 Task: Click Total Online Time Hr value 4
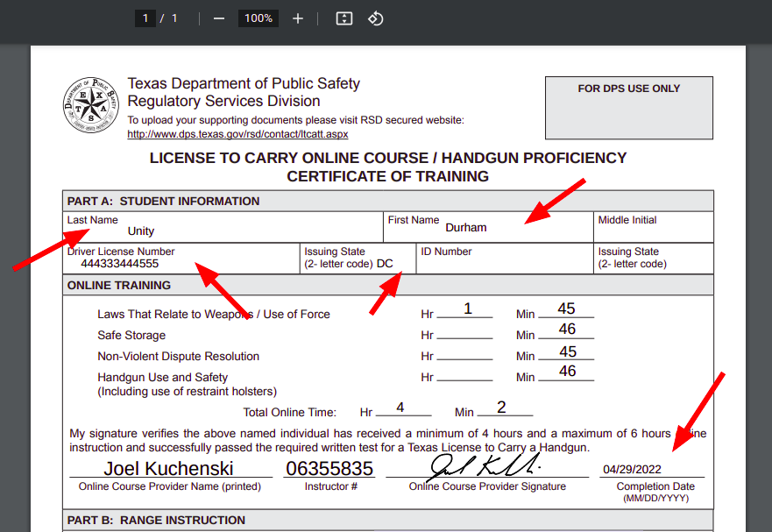tap(400, 408)
